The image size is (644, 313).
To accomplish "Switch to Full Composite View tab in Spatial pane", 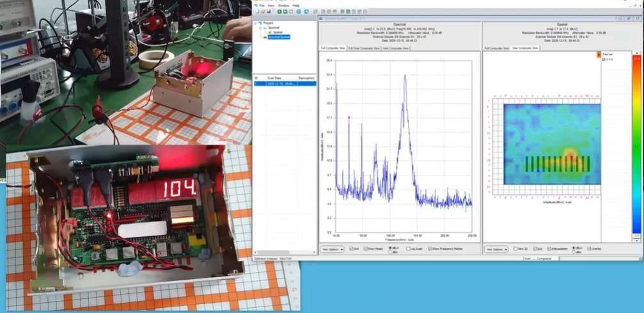I will (x=497, y=48).
